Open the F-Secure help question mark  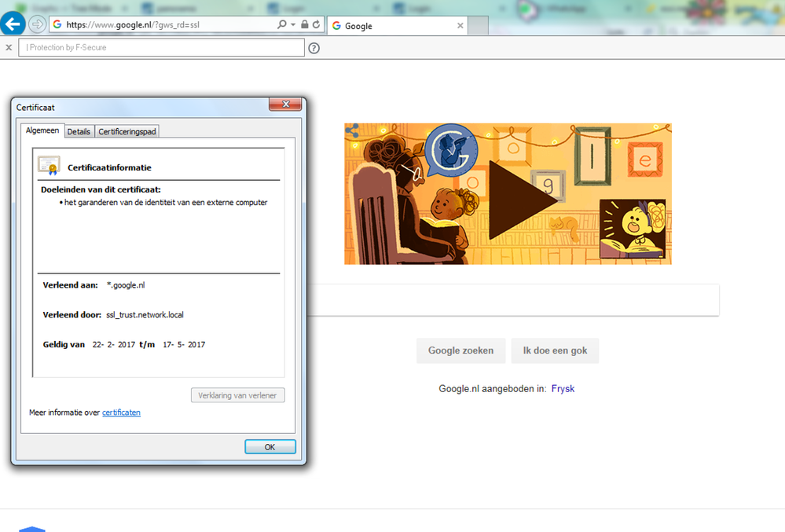point(314,48)
